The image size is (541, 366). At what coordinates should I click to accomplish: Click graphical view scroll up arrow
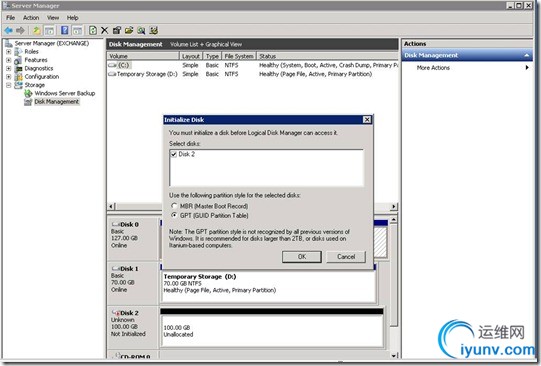coord(394,219)
